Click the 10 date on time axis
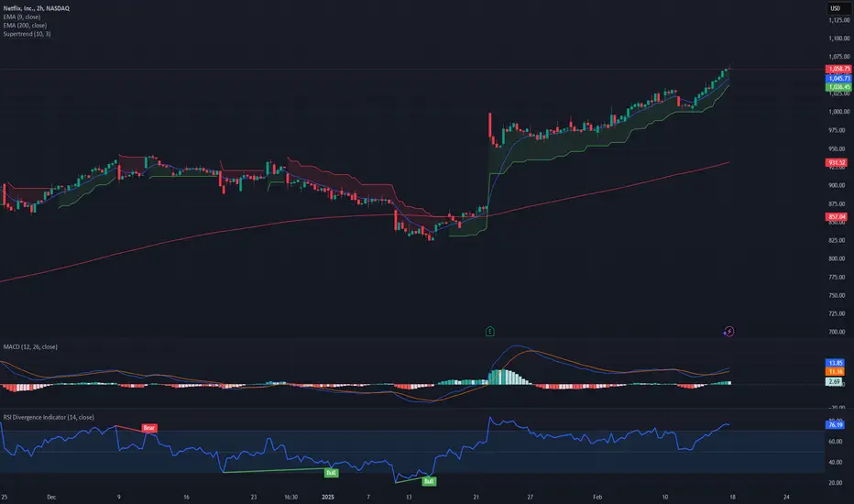Viewport: 854px width, 504px height. coord(665,497)
